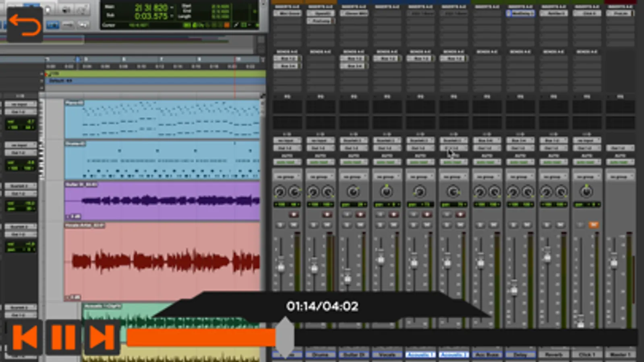Click the orange back arrow icon
This screenshot has height=362, width=644.
click(x=25, y=25)
